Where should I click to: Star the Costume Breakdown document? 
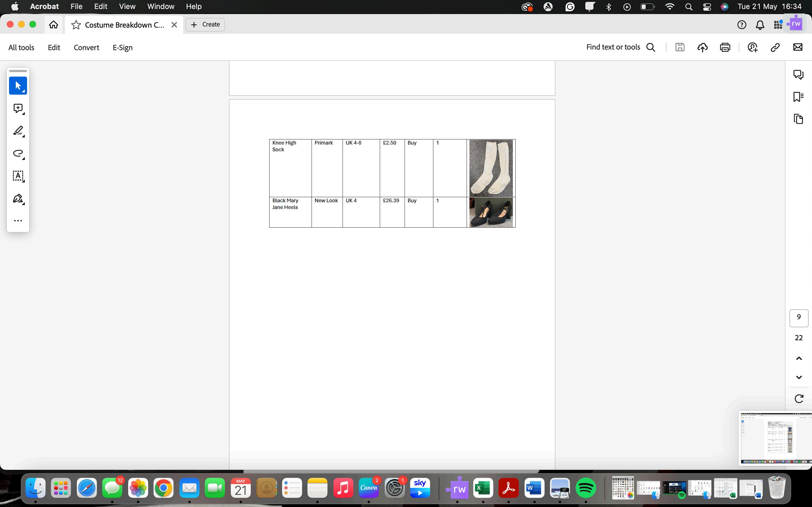76,25
